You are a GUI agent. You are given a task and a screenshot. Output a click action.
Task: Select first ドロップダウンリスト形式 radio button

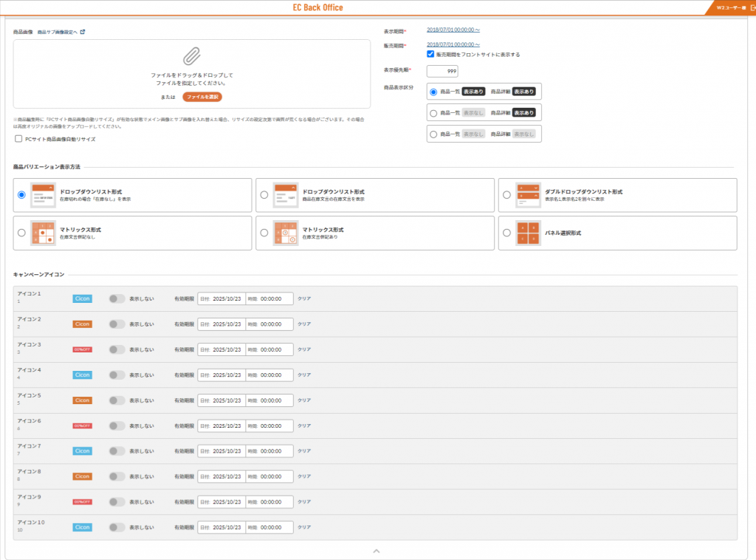[x=21, y=195]
